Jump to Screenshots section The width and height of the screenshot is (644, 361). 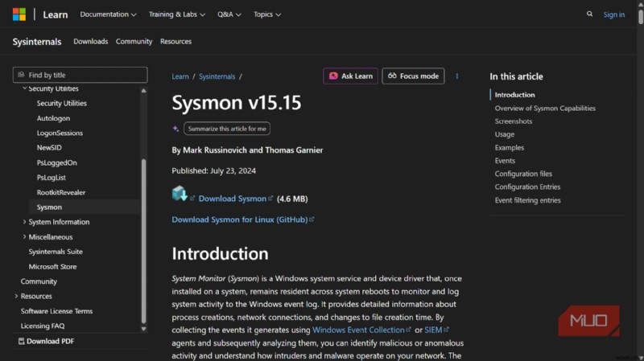tap(514, 121)
